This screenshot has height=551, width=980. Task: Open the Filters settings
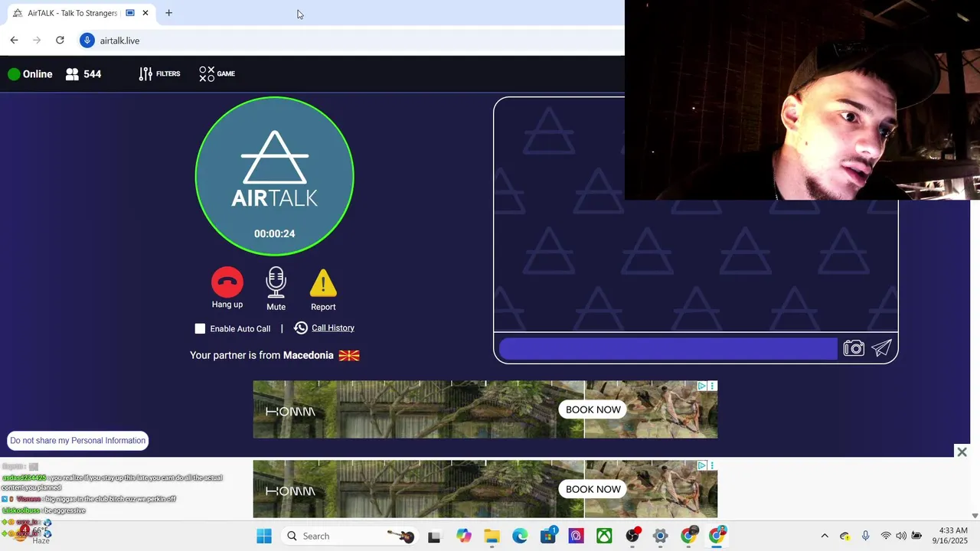(159, 73)
